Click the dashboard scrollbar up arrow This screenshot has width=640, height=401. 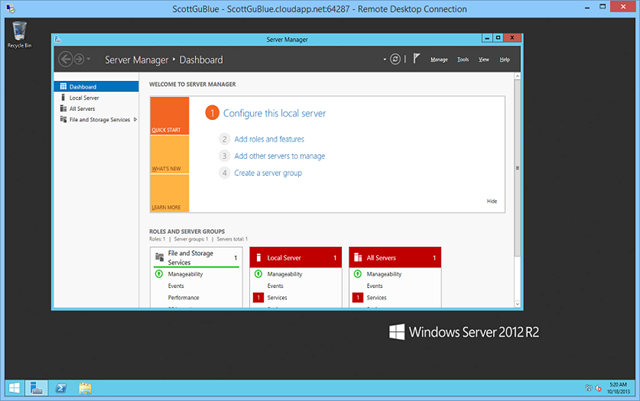[517, 76]
